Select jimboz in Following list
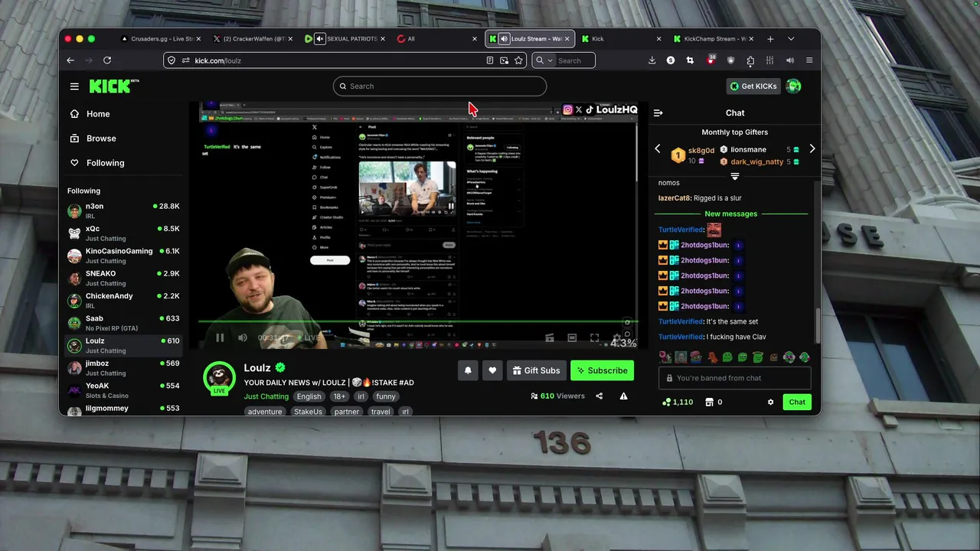 click(124, 368)
